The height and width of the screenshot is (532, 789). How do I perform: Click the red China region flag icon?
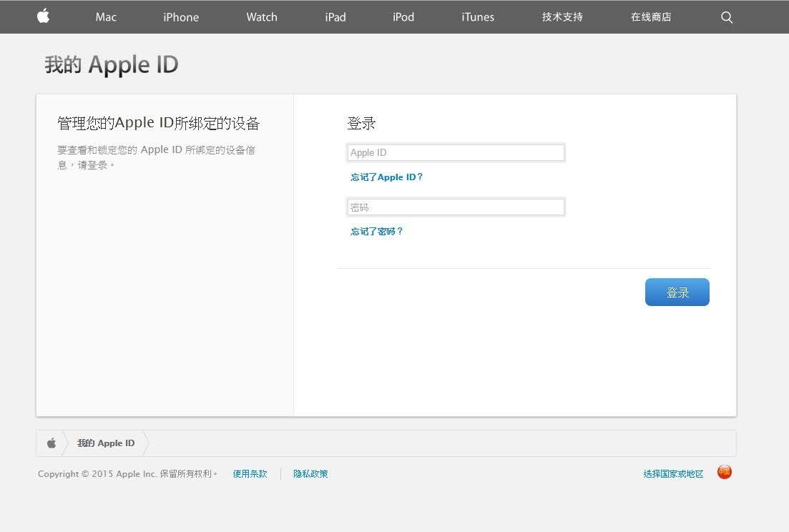724,472
